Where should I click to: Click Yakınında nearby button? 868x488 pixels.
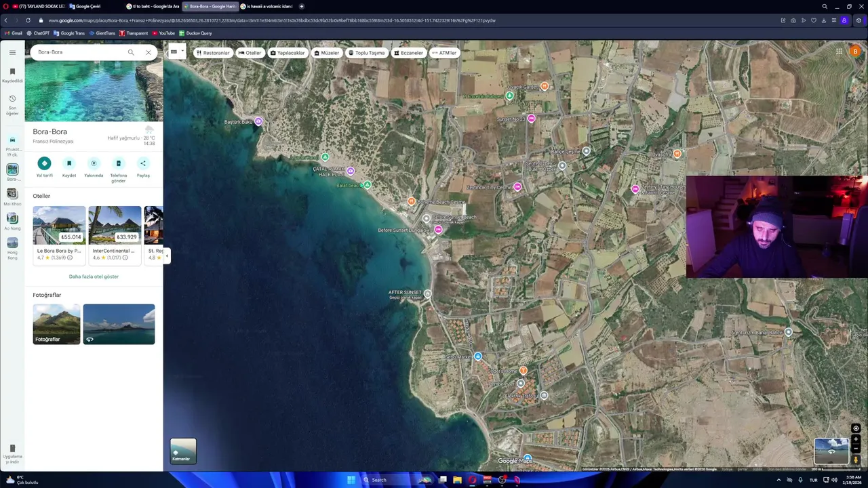pos(94,167)
